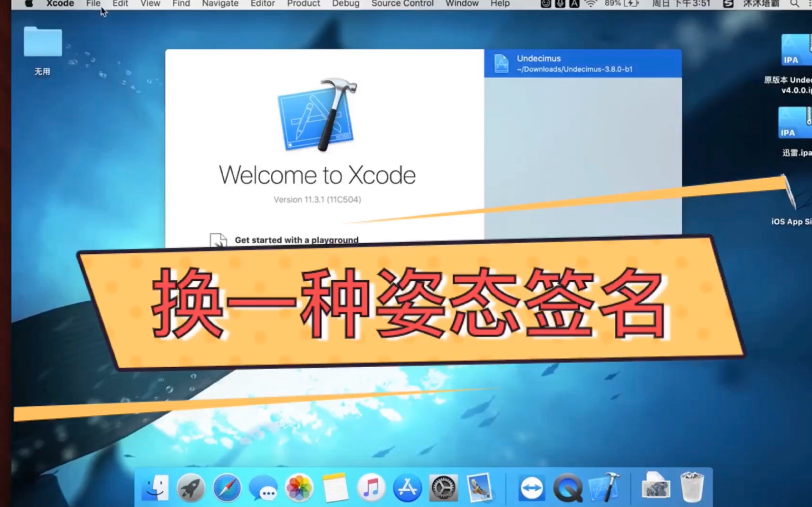Screen dimensions: 812x507
Task: Open the Window menu
Action: coord(462,3)
